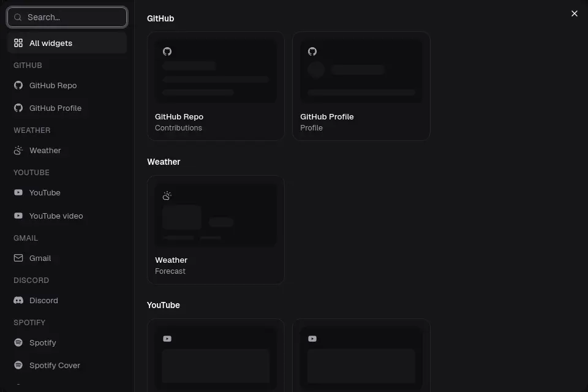The height and width of the screenshot is (392, 588).
Task: Select Spotify Cover in the sidebar
Action: pyautogui.click(x=67, y=366)
